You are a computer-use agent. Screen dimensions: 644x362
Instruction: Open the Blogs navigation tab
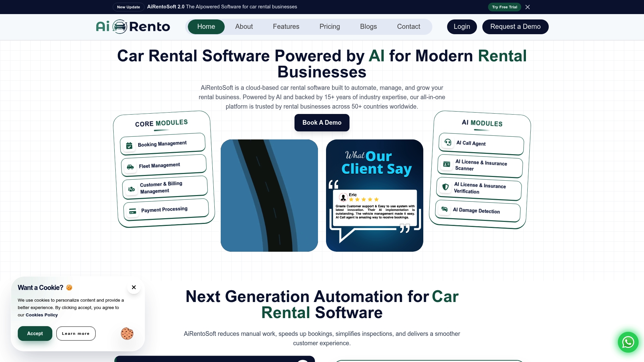tap(368, 26)
